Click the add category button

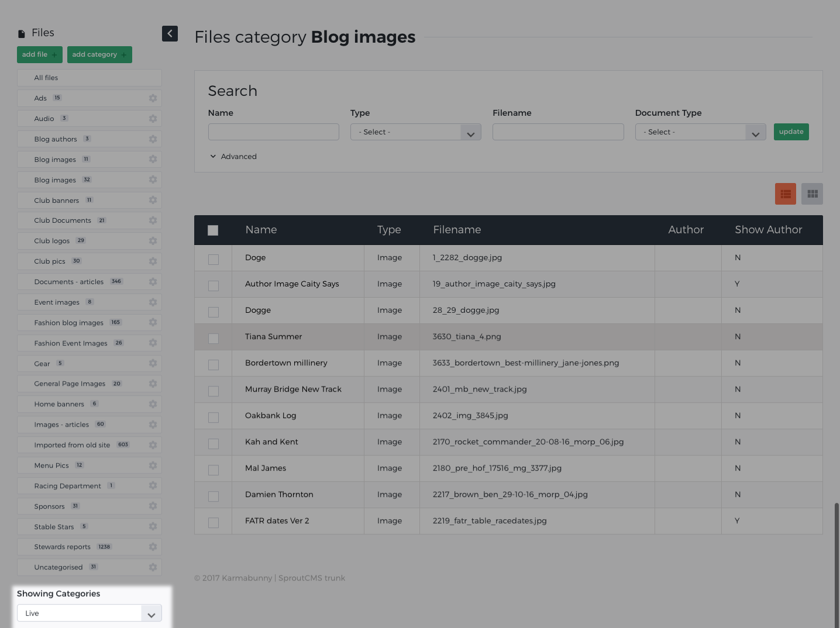(99, 54)
